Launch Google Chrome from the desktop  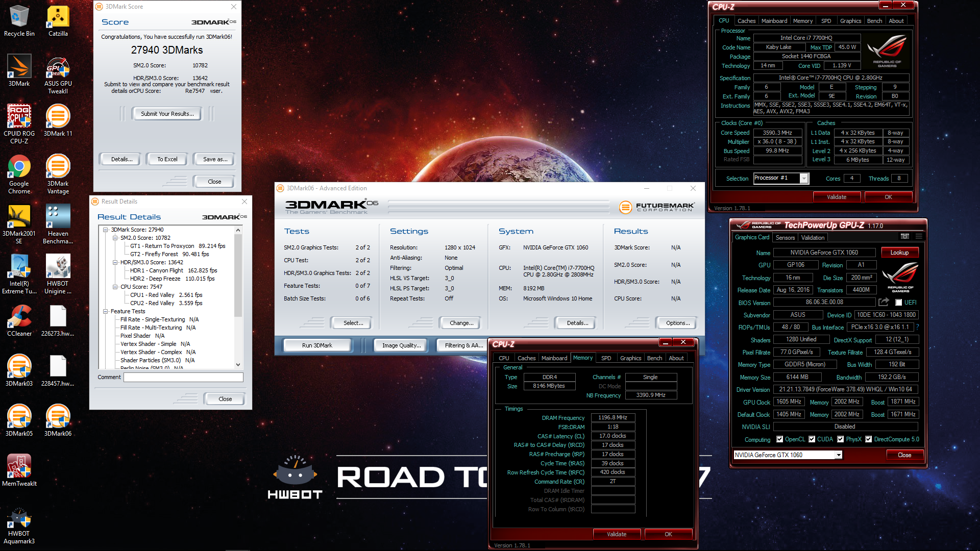[x=19, y=174]
